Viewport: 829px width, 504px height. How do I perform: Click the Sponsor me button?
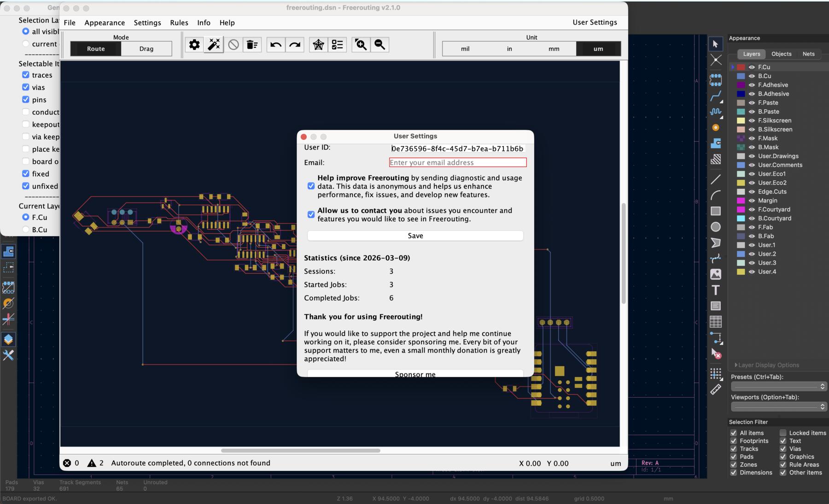415,373
